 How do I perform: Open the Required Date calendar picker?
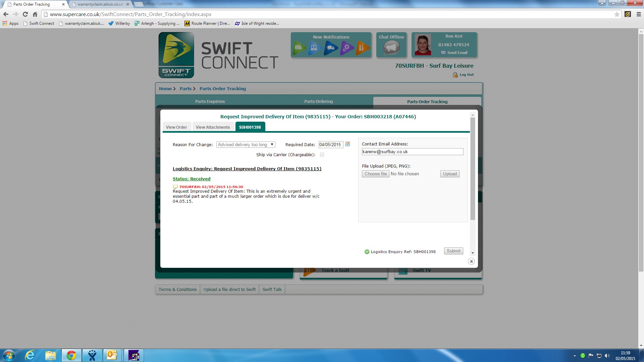(x=347, y=144)
